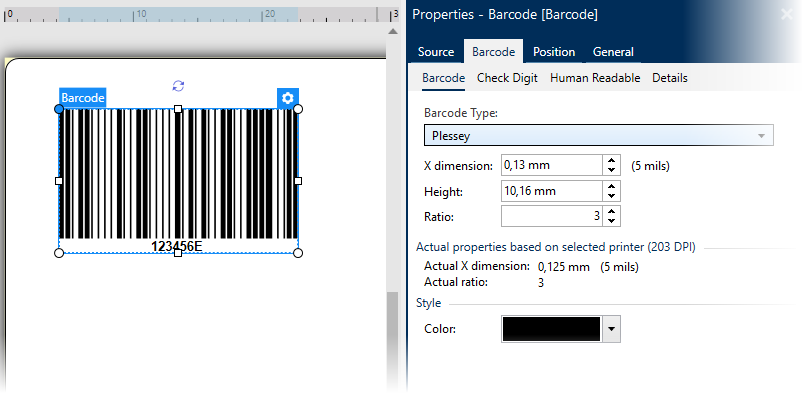Close the Properties panel
This screenshot has width=803, height=393.
point(787,14)
